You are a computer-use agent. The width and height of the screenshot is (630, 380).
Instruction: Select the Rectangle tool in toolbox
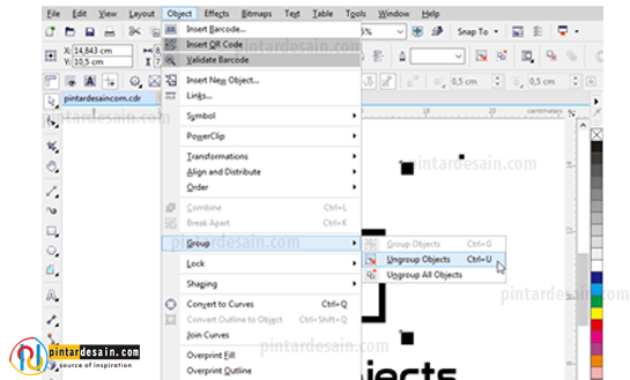click(x=51, y=231)
